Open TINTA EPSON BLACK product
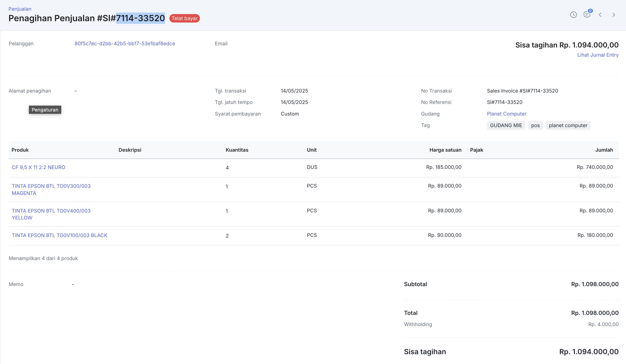 tap(60, 235)
